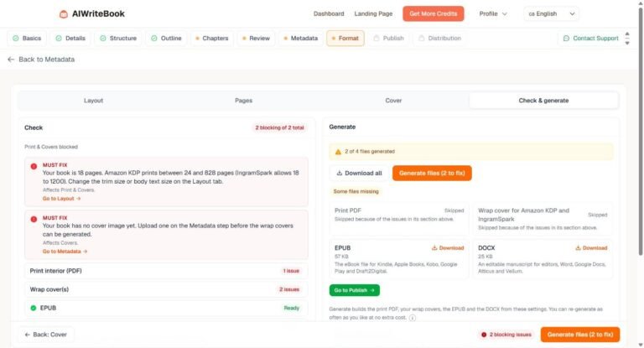Open the English language selector
This screenshot has height=348, width=644.
click(x=551, y=13)
